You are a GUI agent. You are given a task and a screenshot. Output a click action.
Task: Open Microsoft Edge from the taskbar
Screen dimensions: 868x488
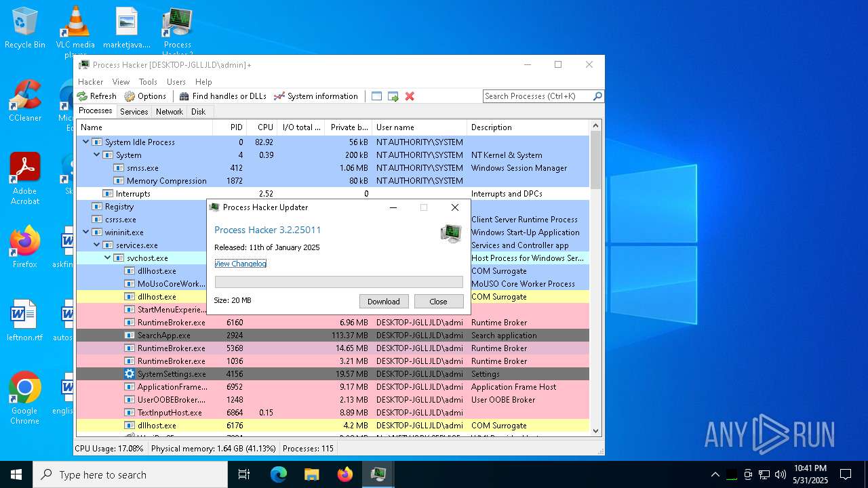pyautogui.click(x=279, y=474)
